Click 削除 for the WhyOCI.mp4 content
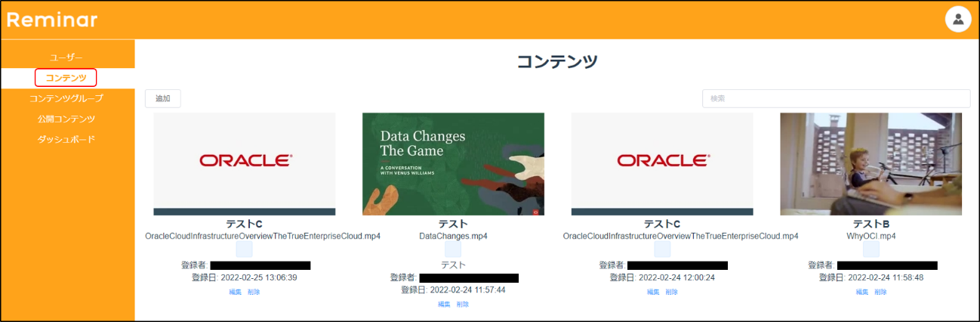 [880, 292]
